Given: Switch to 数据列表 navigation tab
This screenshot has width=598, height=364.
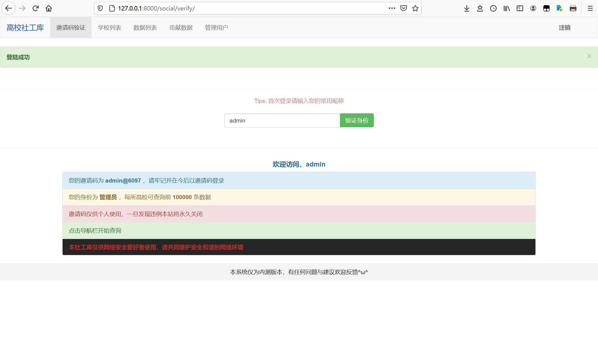Looking at the screenshot, I should tap(145, 28).
